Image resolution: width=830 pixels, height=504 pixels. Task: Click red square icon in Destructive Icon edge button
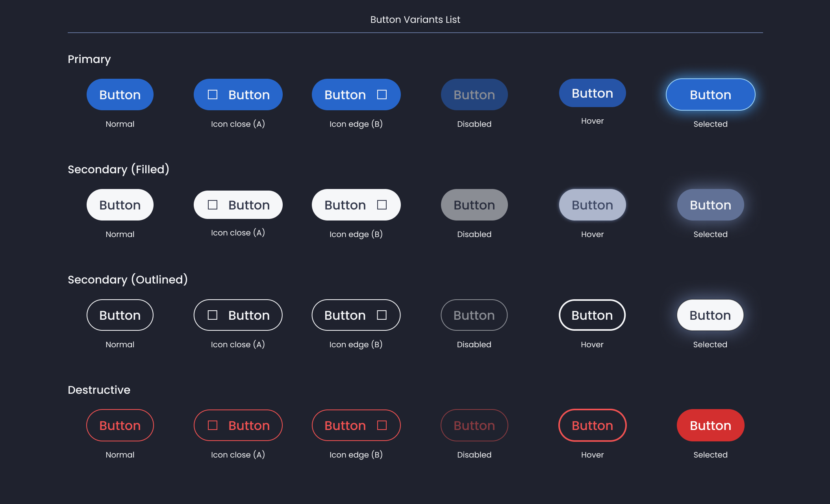click(382, 425)
